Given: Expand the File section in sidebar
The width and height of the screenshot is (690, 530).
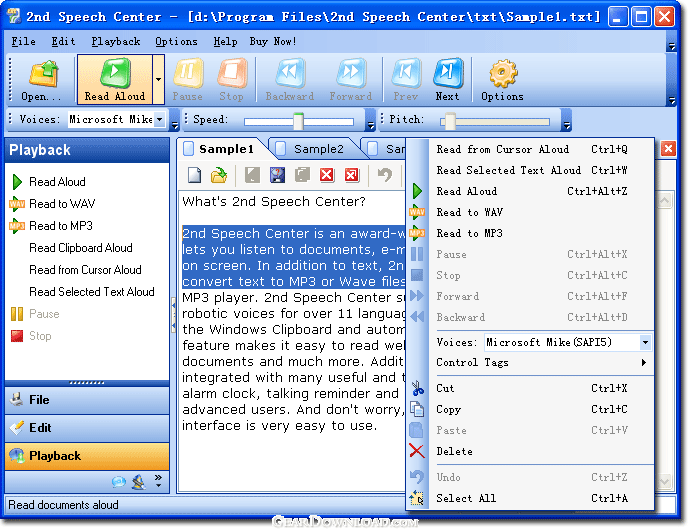Looking at the screenshot, I should pos(87,400).
